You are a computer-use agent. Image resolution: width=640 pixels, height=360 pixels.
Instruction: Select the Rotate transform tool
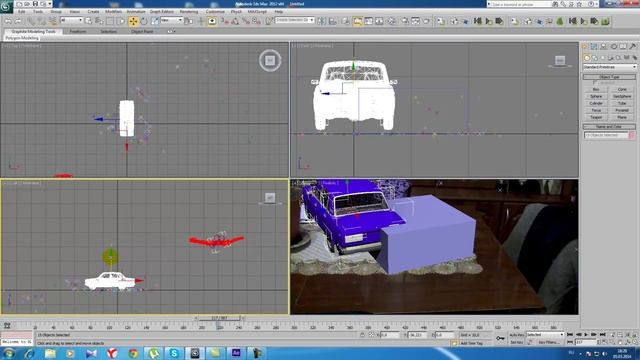[x=144, y=21]
